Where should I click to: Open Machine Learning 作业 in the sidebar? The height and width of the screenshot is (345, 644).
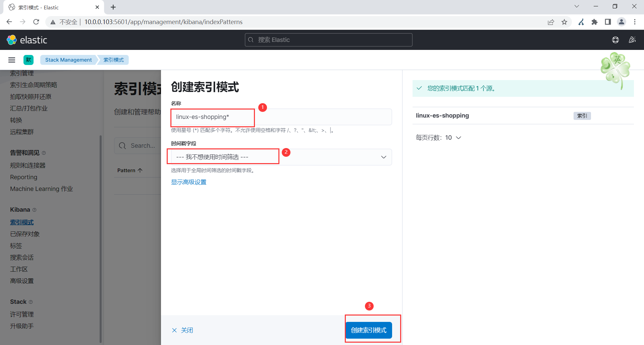(x=42, y=189)
